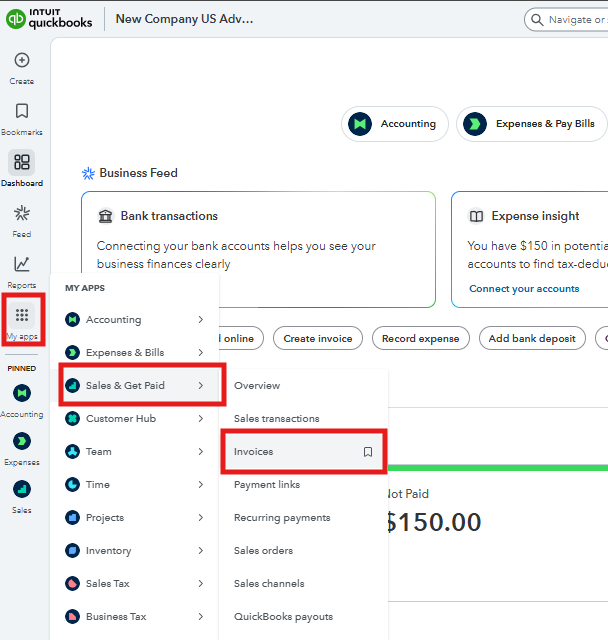This screenshot has width=608, height=640.
Task: Click the My apps grid icon
Action: tap(22, 315)
